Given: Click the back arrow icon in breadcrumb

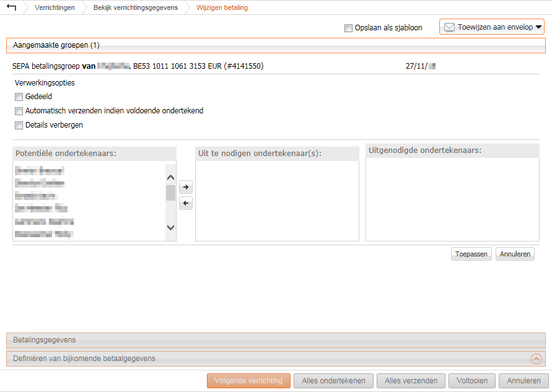Looking at the screenshot, I should [11, 7].
